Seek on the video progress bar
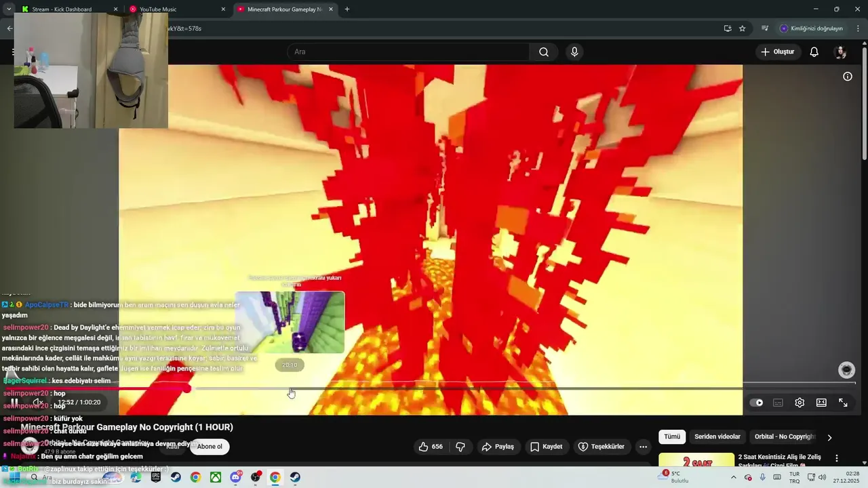Screen dimensions: 868x488 431,389
